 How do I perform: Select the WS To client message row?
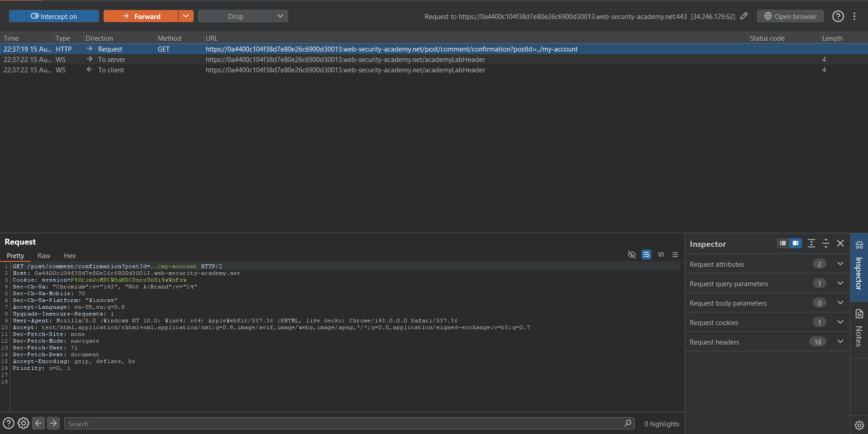click(434, 70)
